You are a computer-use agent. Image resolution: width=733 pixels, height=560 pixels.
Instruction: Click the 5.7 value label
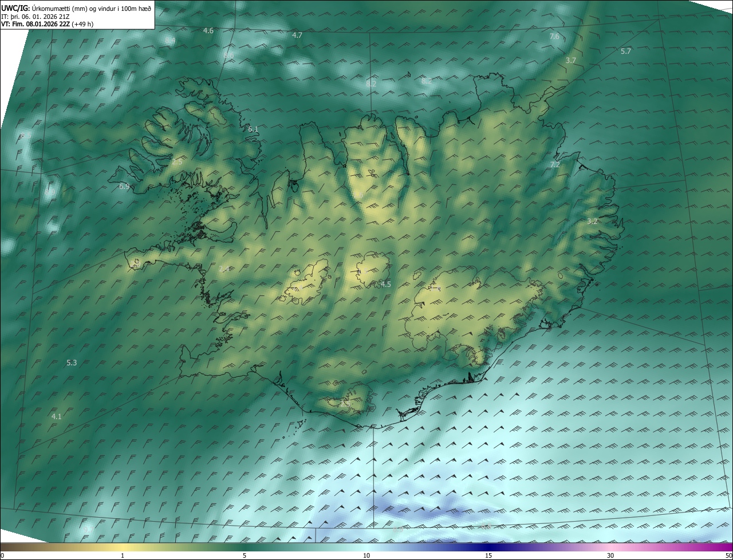pos(626,51)
